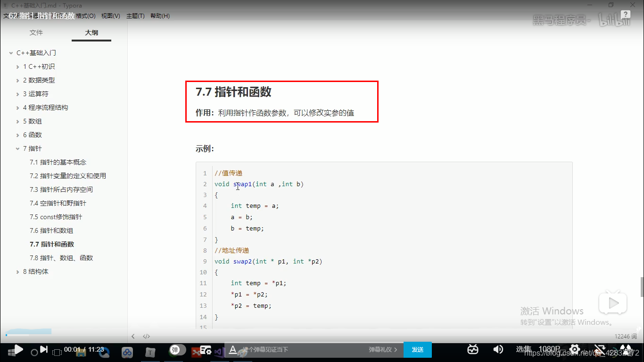This screenshot has height=362, width=644.
Task: Click the '//地址传递' comment line
Action: (231, 250)
